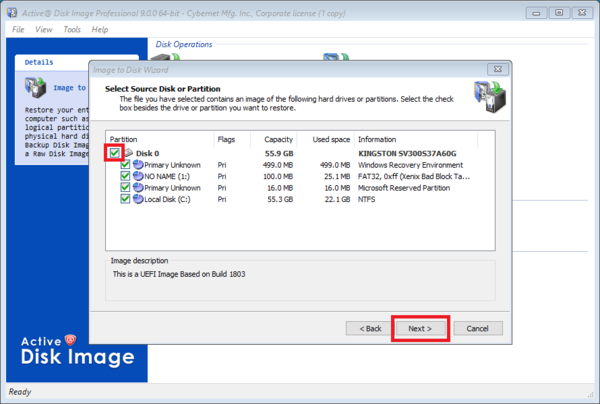Viewport: 600px width, 404px height.
Task: Toggle the Disk 0 checkbox
Action: 114,153
